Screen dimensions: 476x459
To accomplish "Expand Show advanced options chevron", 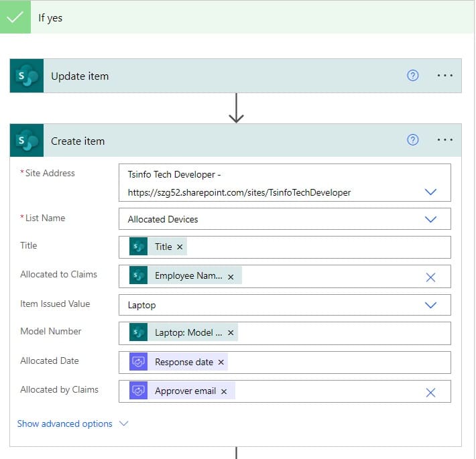I will [x=123, y=423].
